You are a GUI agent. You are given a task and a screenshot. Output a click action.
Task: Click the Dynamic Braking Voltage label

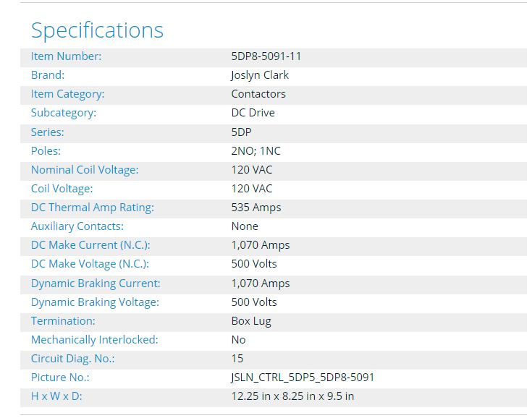point(95,302)
